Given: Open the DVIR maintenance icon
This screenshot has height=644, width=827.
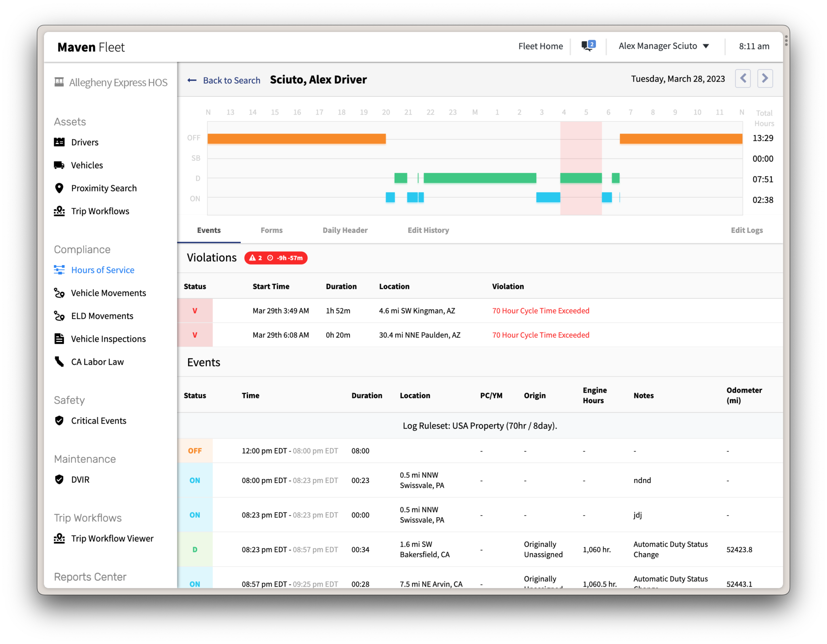Looking at the screenshot, I should (x=59, y=479).
